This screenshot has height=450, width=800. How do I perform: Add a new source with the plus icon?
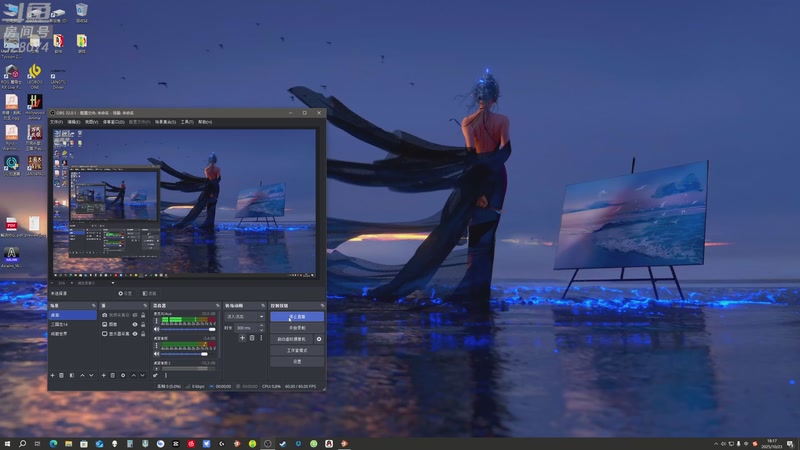pos(104,376)
